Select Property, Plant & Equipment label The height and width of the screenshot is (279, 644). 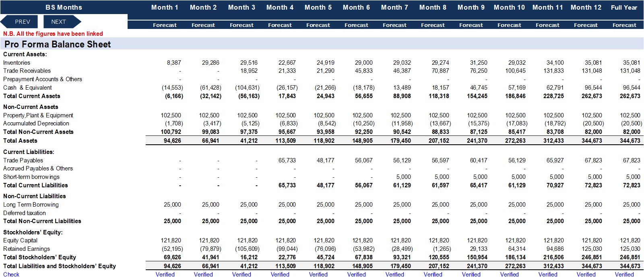pyautogui.click(x=38, y=115)
